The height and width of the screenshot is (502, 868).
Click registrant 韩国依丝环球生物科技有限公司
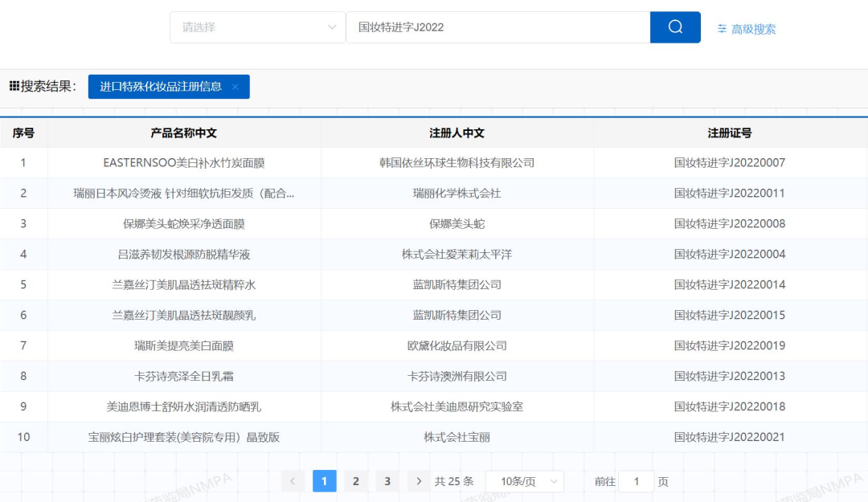(x=457, y=163)
